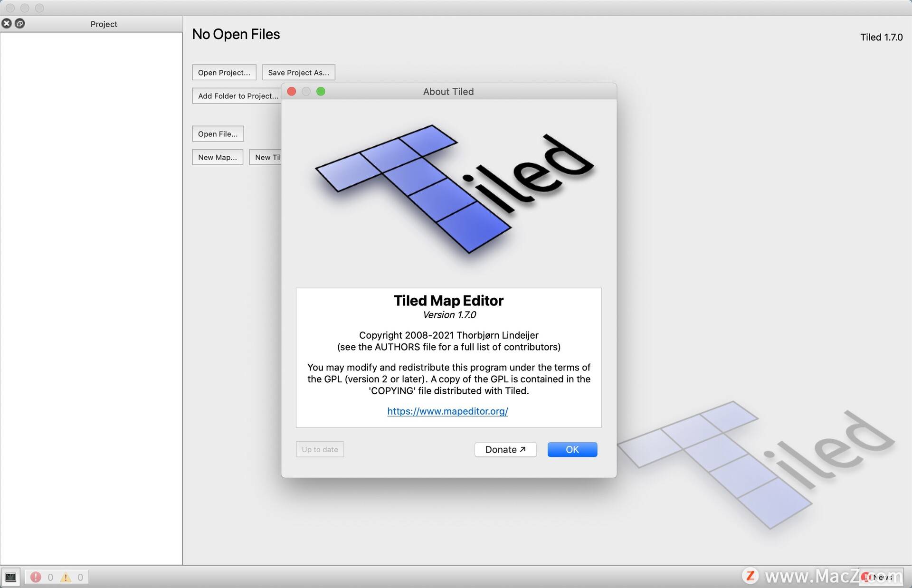Click the Project panel title bar
The height and width of the screenshot is (588, 912).
[104, 24]
